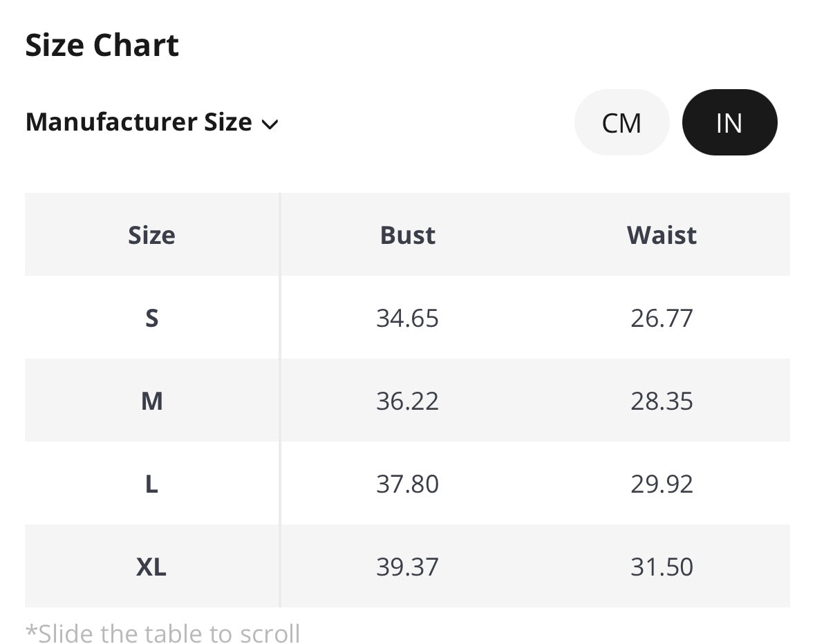Image resolution: width=815 pixels, height=644 pixels.
Task: Open the Manufacturer Size dropdown
Action: point(139,122)
